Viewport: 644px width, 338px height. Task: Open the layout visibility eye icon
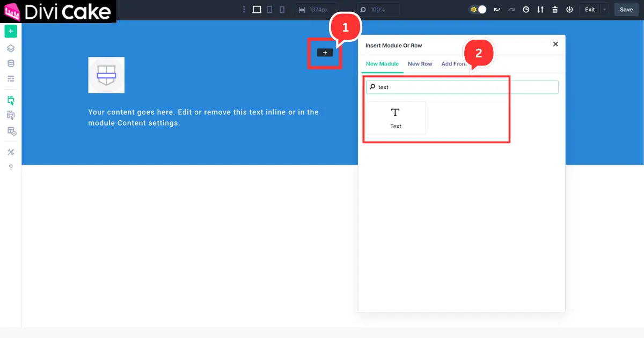[11, 131]
